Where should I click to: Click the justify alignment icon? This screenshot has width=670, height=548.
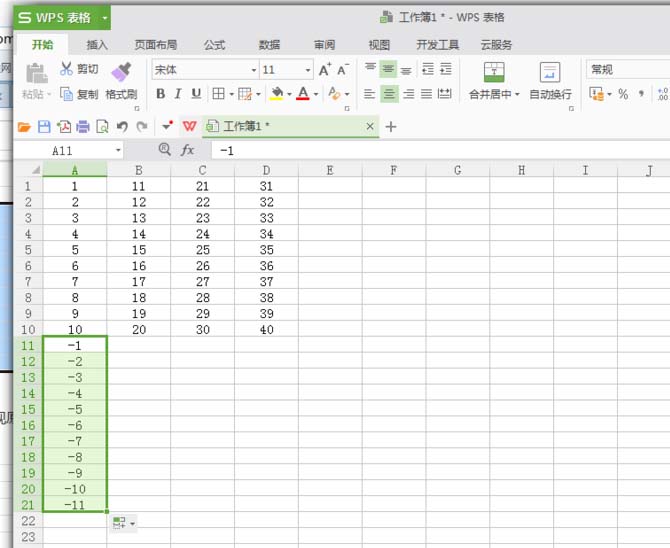tap(426, 94)
